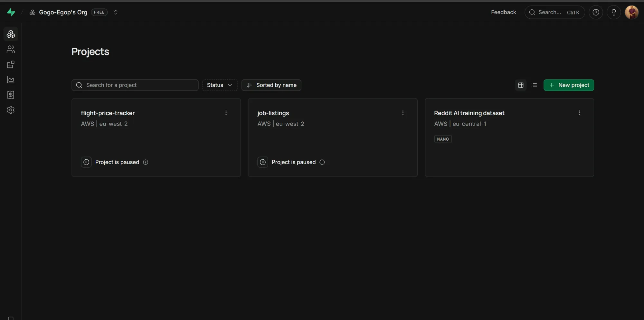Open options menu for flight-price-tracker
Image resolution: width=644 pixels, height=320 pixels.
click(x=226, y=113)
